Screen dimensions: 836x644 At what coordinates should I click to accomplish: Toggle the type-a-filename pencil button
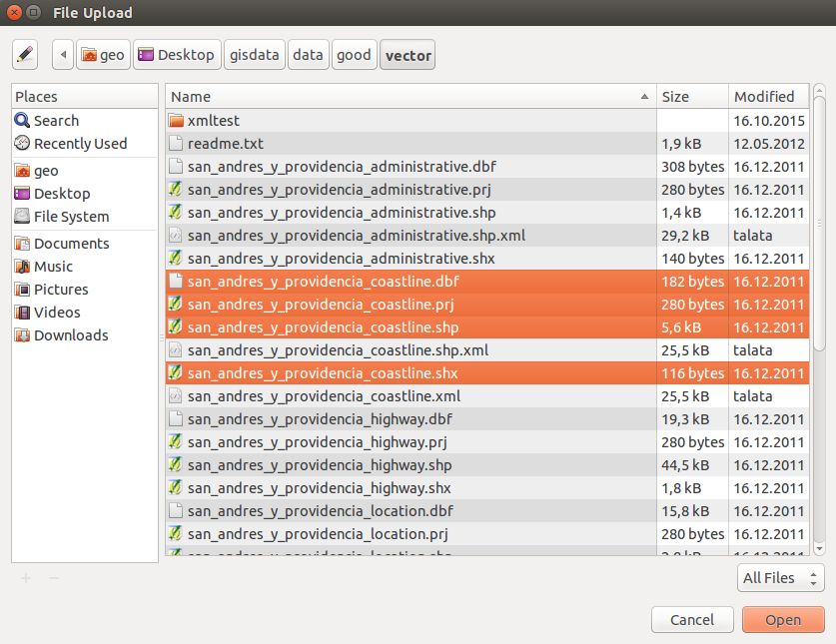coord(25,54)
